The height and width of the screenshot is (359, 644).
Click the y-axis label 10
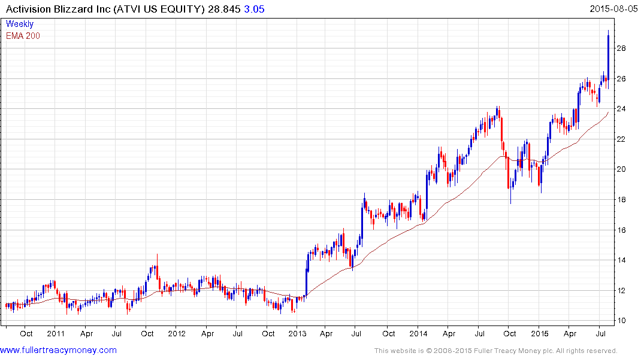click(621, 321)
